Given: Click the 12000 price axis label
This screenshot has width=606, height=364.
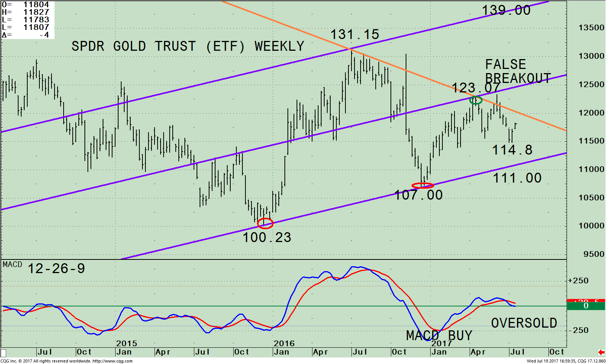Looking at the screenshot, I should 592,113.
